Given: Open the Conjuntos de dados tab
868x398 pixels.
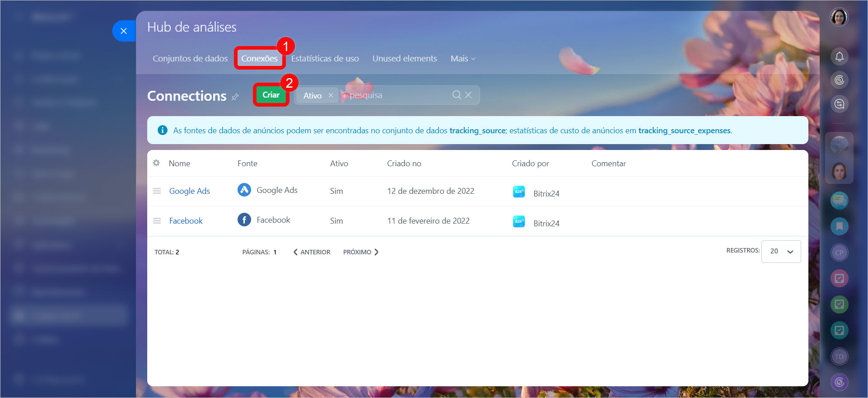Looking at the screenshot, I should (190, 58).
